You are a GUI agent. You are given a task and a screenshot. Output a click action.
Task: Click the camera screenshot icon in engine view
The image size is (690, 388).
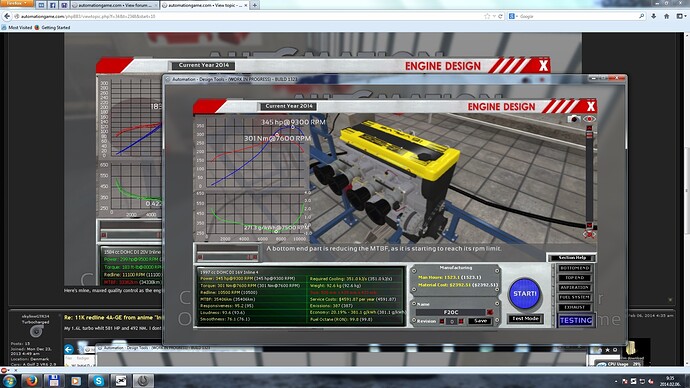(x=573, y=119)
